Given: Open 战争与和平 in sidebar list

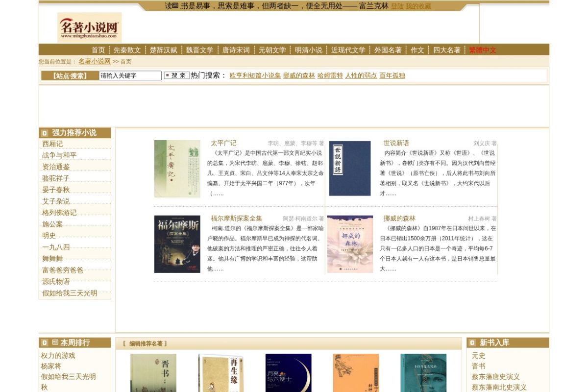Looking at the screenshot, I should pyautogui.click(x=59, y=155).
